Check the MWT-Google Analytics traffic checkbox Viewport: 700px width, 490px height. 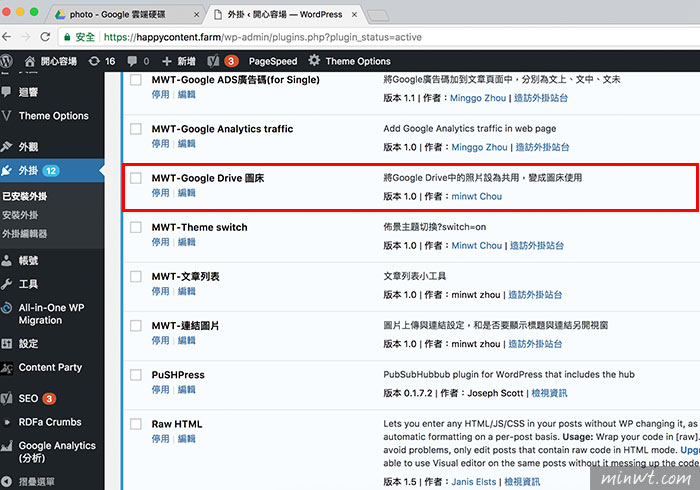[x=136, y=129]
